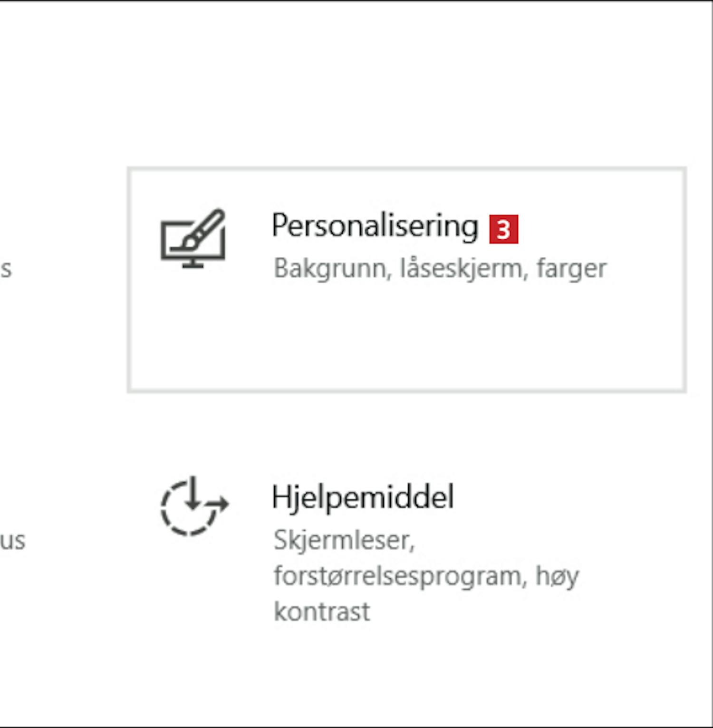The image size is (713, 728).
Task: Click the forstørrelsesprogram, høy text line
Action: (x=426, y=576)
